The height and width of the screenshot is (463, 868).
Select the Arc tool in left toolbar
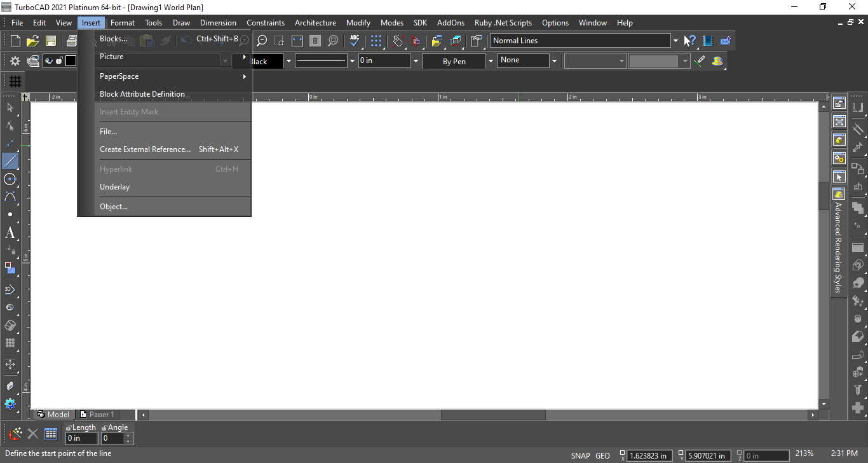click(x=10, y=197)
